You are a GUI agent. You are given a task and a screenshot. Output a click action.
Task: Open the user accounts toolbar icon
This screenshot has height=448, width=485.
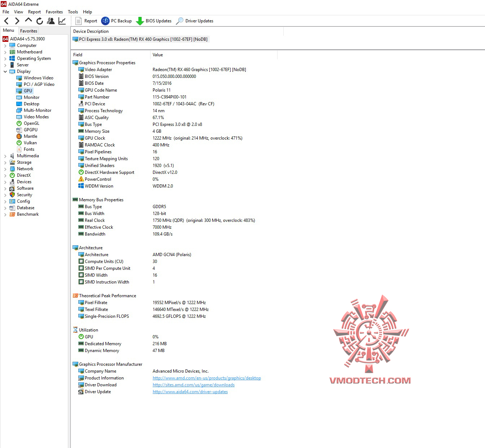[x=51, y=21]
